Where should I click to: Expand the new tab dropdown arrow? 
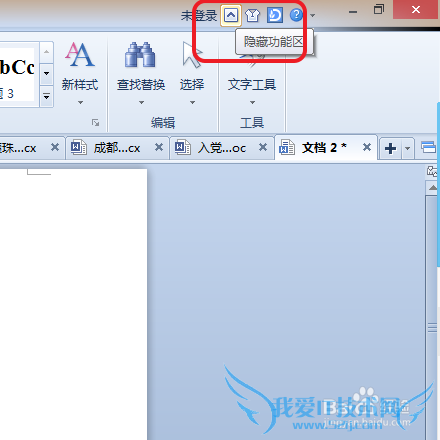coord(407,148)
